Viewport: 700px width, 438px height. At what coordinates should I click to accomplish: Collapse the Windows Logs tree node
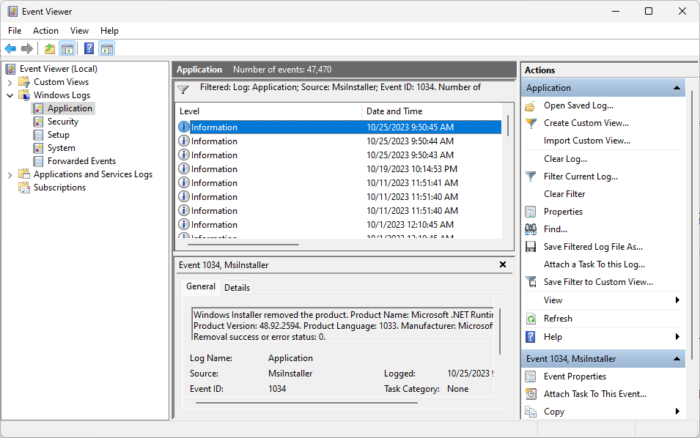[x=10, y=95]
